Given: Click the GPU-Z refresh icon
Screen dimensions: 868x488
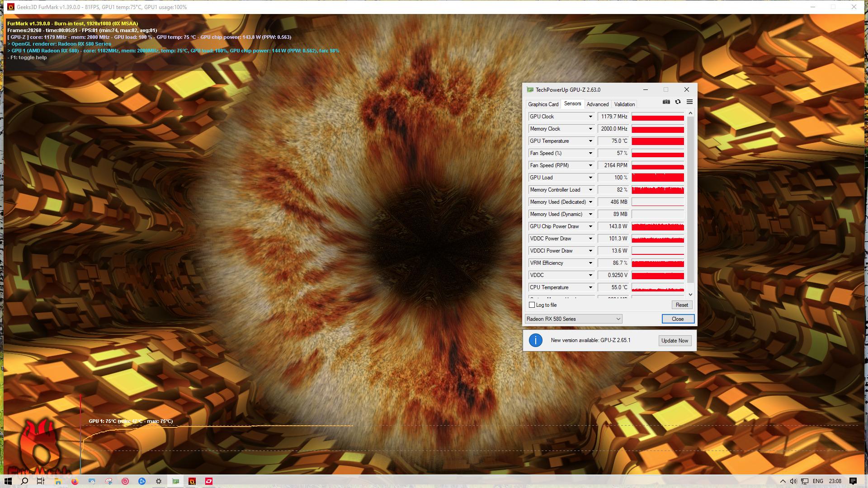Looking at the screenshot, I should [678, 102].
